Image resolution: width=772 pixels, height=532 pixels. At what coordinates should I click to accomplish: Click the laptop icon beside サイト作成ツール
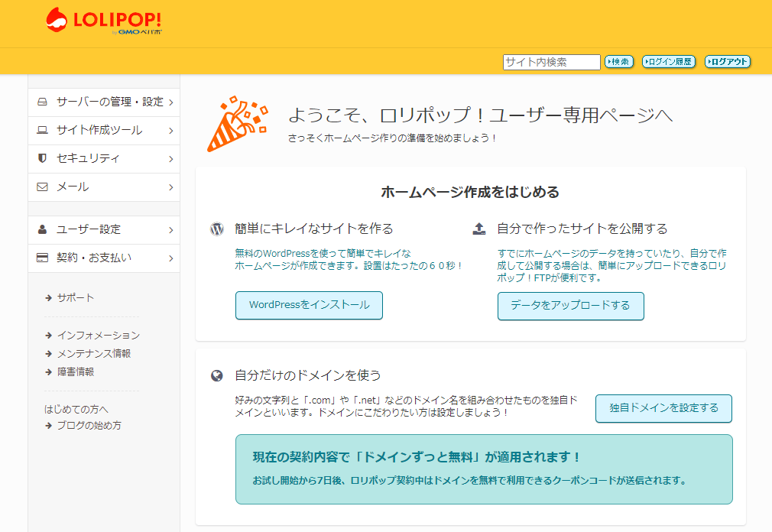pyautogui.click(x=42, y=131)
